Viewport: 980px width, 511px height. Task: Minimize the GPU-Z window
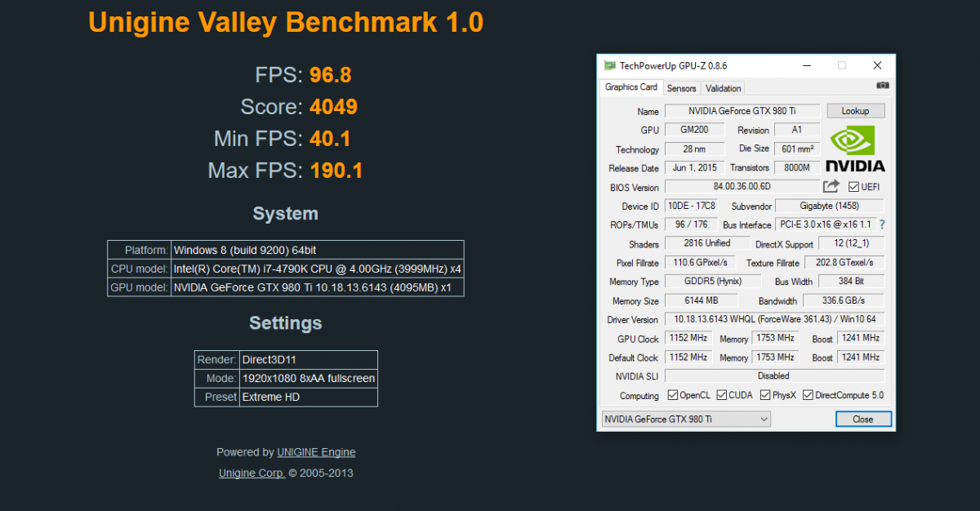tap(807, 65)
